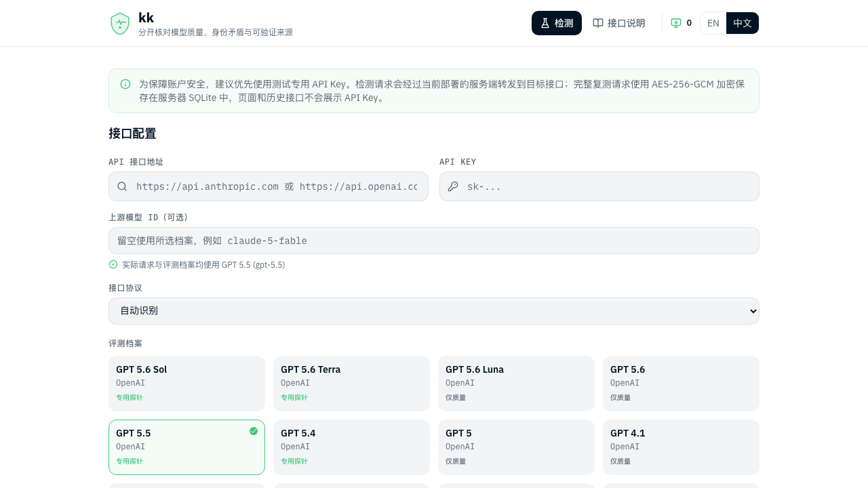Select the GPT 5 profile card
The width and height of the screenshot is (868, 488).
pos(516,447)
